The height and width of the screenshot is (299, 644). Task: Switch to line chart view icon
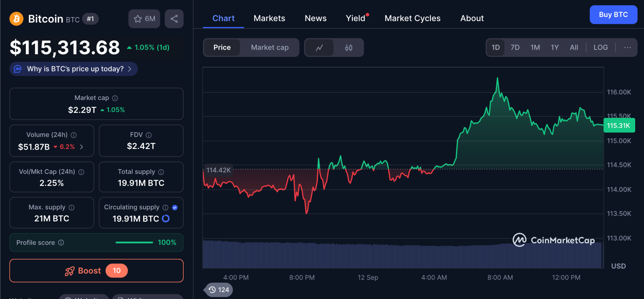(x=319, y=48)
